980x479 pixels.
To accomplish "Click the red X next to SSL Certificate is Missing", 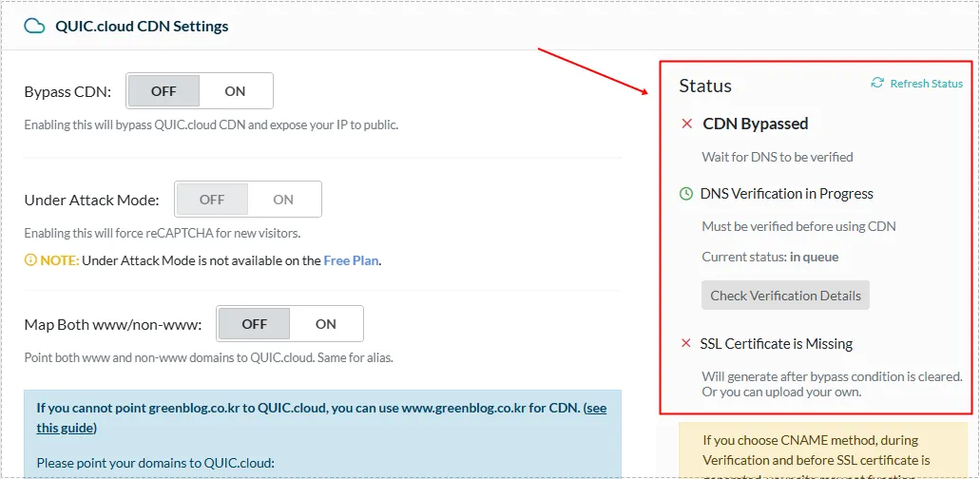I will (685, 343).
